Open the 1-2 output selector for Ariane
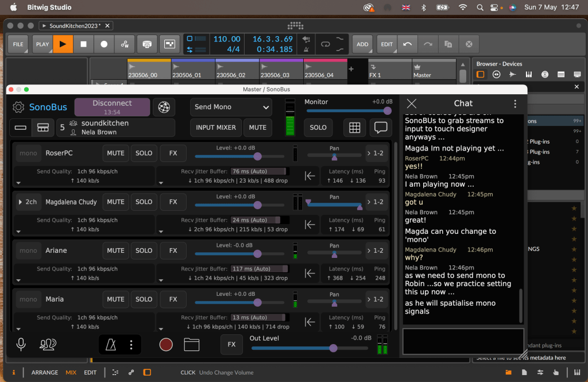Image resolution: width=588 pixels, height=382 pixels. (x=374, y=250)
